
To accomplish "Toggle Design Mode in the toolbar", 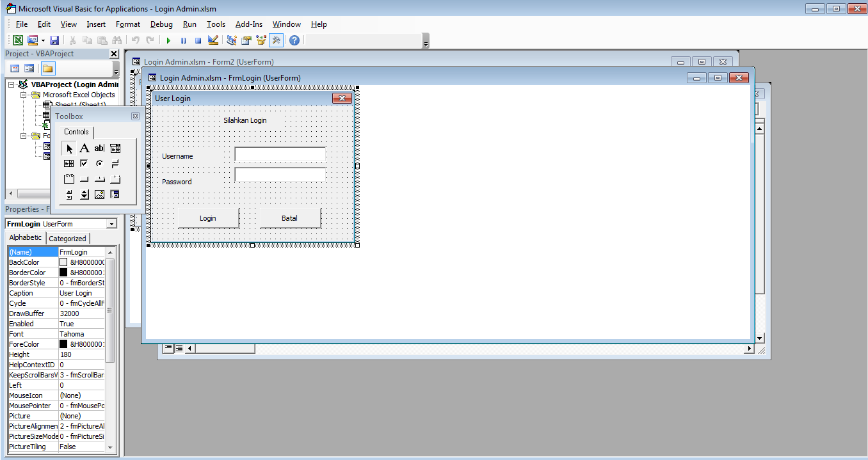I will click(213, 40).
